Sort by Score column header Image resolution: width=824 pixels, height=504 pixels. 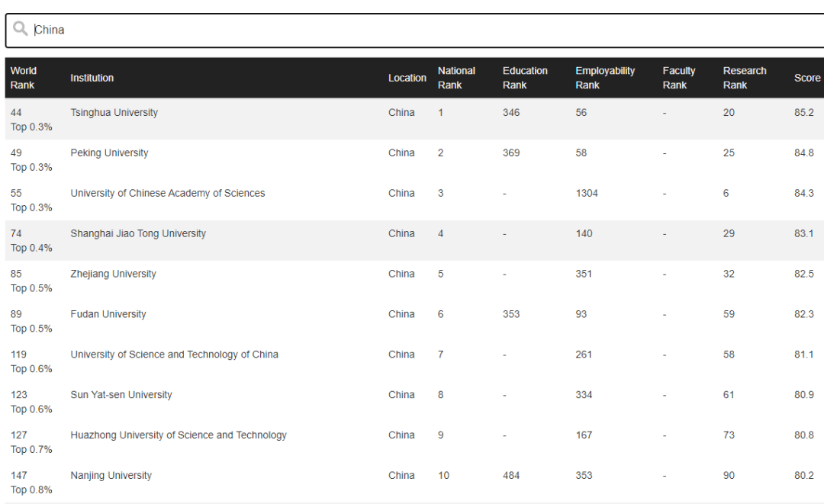807,78
